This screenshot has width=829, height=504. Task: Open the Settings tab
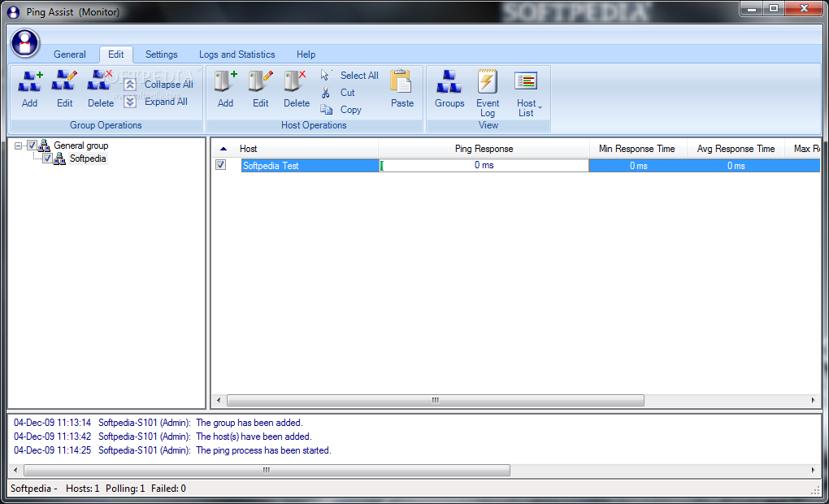(161, 54)
